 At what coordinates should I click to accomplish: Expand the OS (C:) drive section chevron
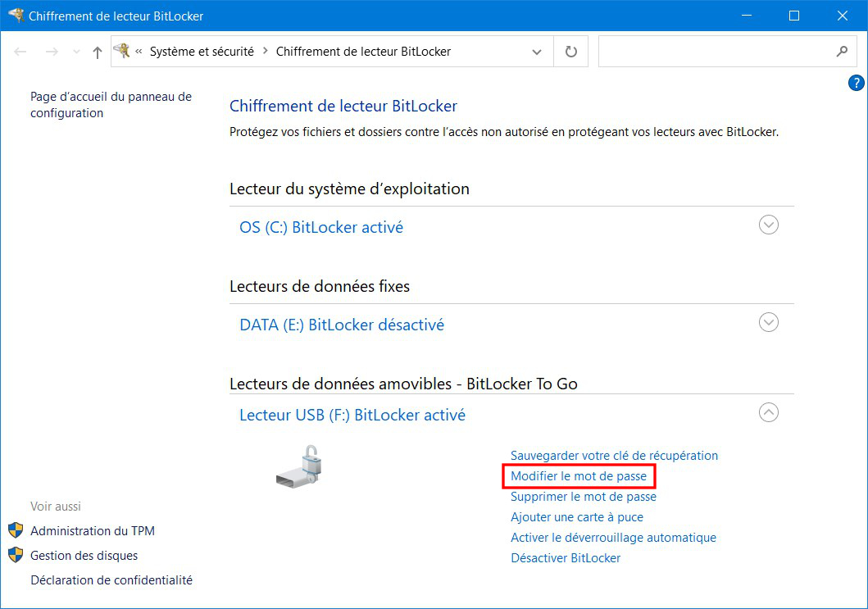[768, 225]
